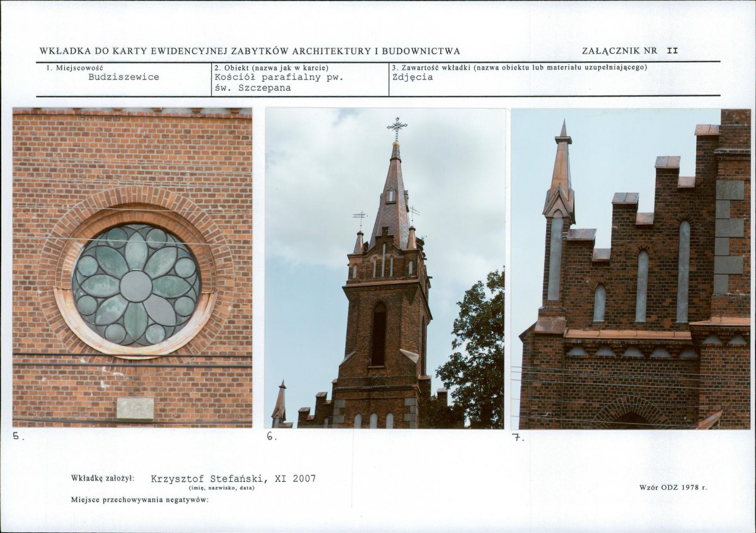
Task: Click the handwritten number '6.'
Action: [272, 437]
